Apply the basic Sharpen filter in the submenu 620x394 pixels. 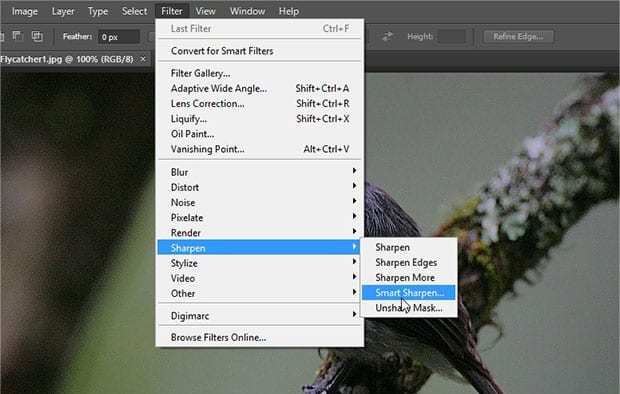pos(409,247)
